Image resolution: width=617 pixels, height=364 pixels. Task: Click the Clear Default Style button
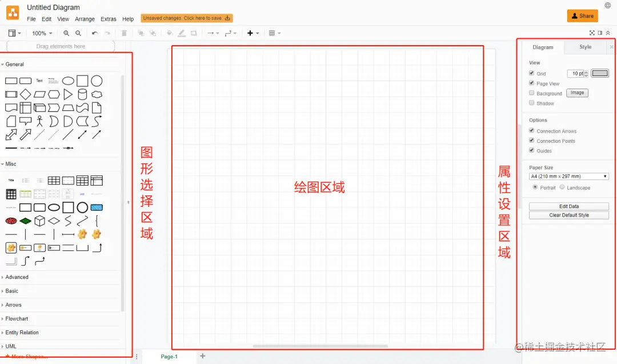pos(568,215)
